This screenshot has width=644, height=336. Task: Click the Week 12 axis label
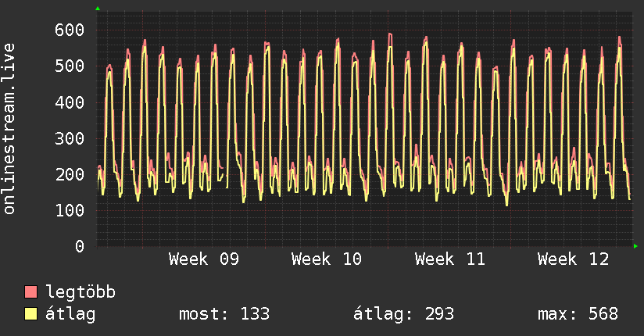[x=573, y=259]
